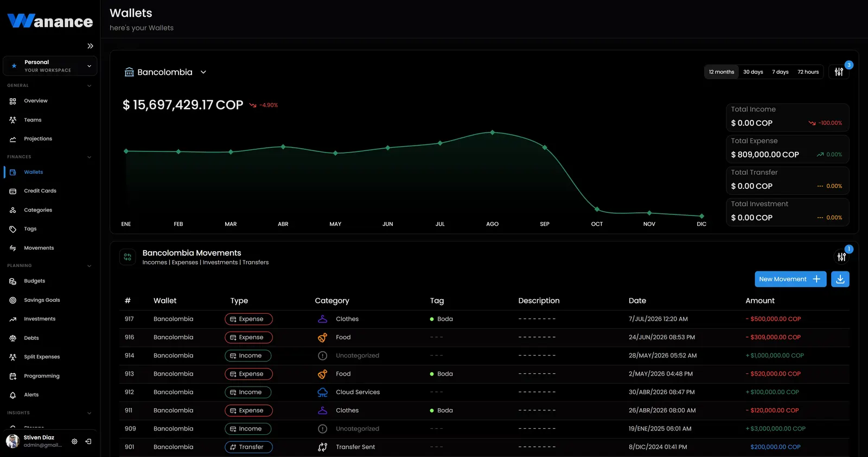Log out using the exit icon
This screenshot has height=457, width=868.
[x=88, y=441]
